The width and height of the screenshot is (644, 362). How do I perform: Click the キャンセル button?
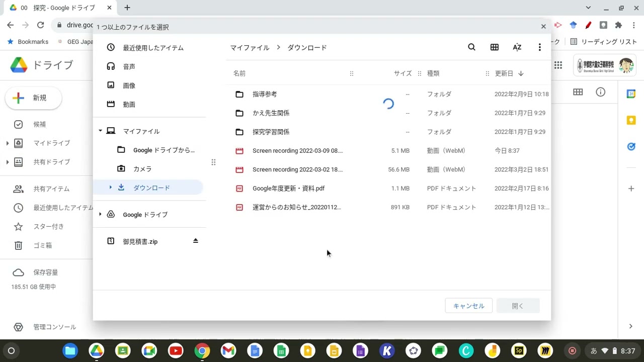[468, 306]
